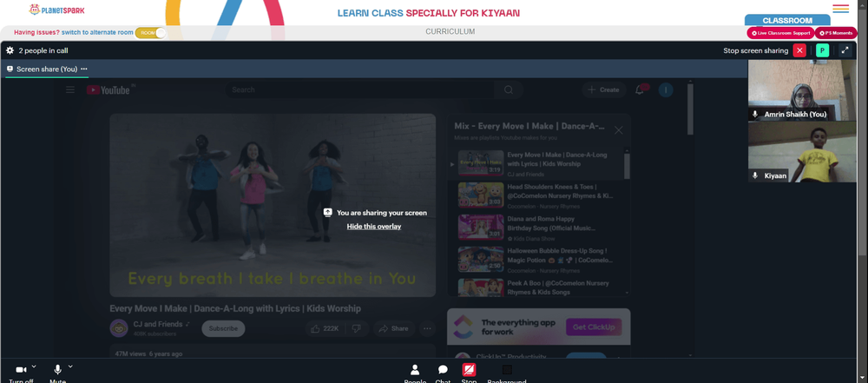Click the YouTube logo
The image size is (868, 383).
point(108,89)
